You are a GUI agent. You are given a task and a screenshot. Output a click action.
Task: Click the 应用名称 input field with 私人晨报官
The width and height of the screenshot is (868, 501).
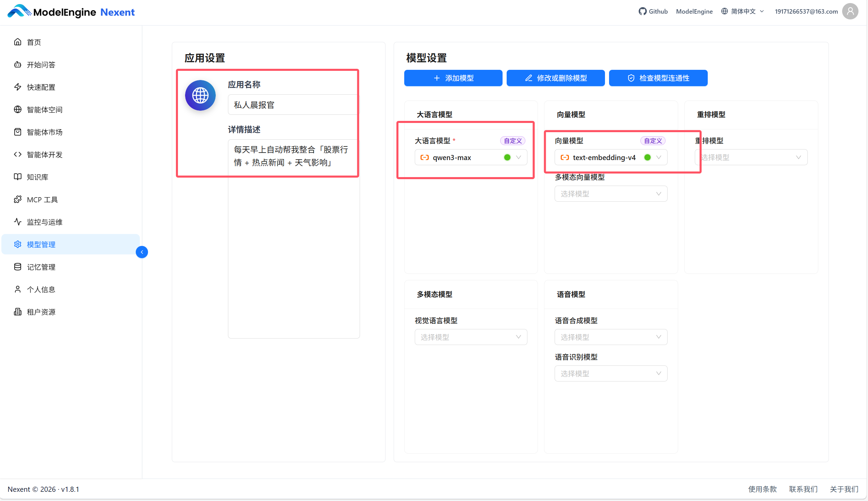coord(293,105)
